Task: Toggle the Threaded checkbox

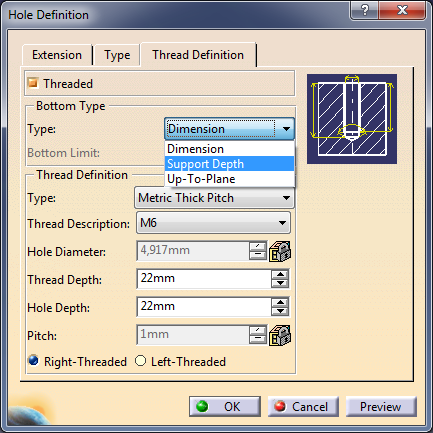Action: tap(33, 83)
